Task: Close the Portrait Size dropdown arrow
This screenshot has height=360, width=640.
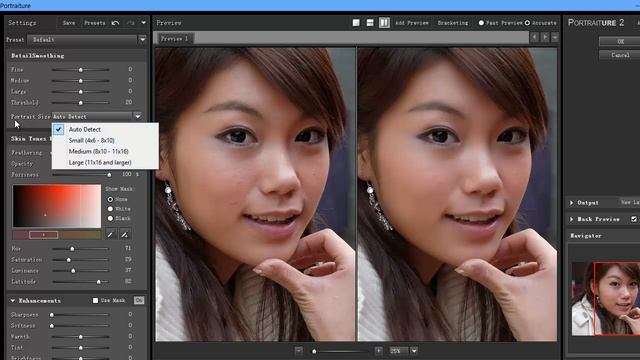Action: tap(138, 116)
